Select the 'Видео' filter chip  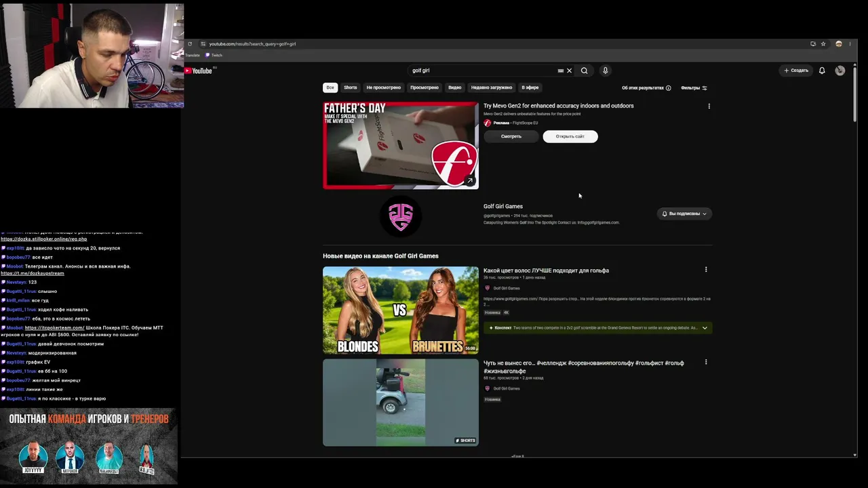click(x=455, y=87)
